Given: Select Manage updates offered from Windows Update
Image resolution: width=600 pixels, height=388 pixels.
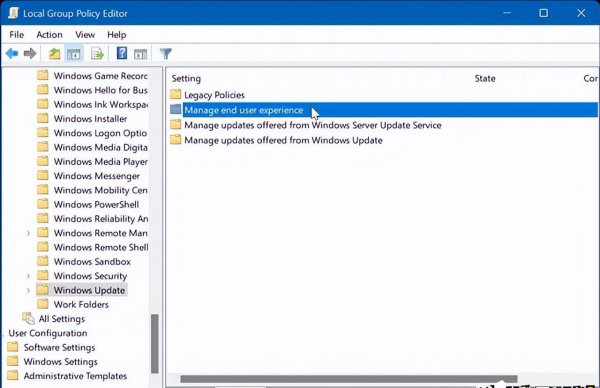Looking at the screenshot, I should pos(283,140).
